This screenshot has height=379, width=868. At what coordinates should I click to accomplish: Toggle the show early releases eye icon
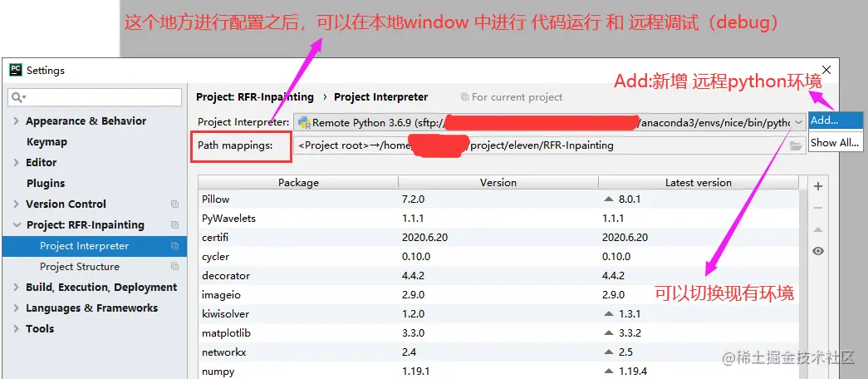click(x=818, y=251)
